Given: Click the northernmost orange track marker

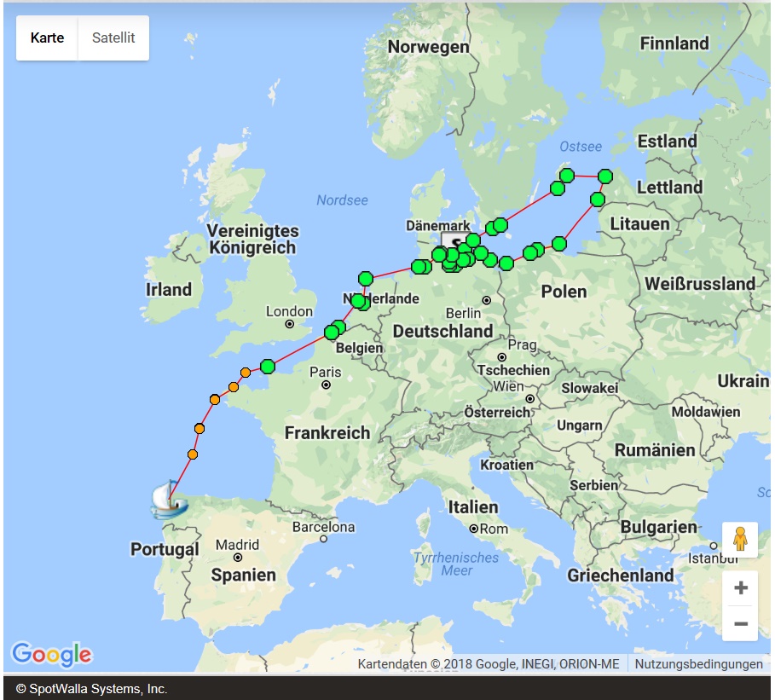Looking at the screenshot, I should pyautogui.click(x=246, y=373).
